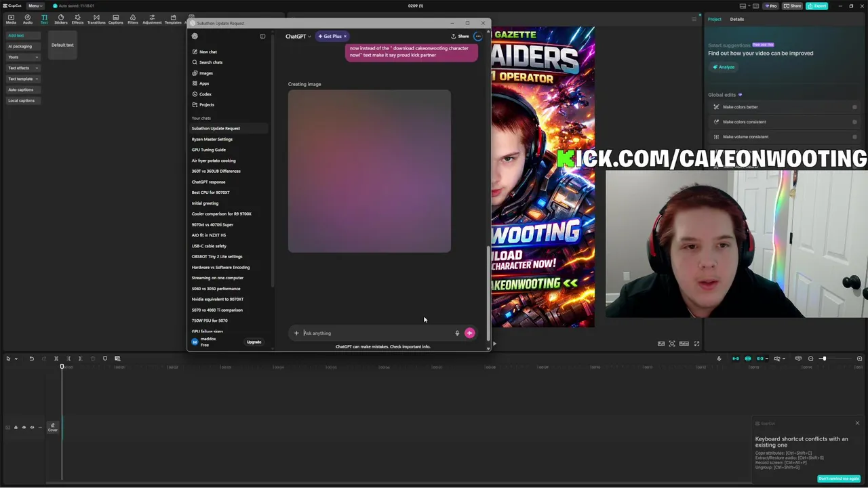Click the CapCut Share button
The height and width of the screenshot is (488, 868).
coord(792,6)
